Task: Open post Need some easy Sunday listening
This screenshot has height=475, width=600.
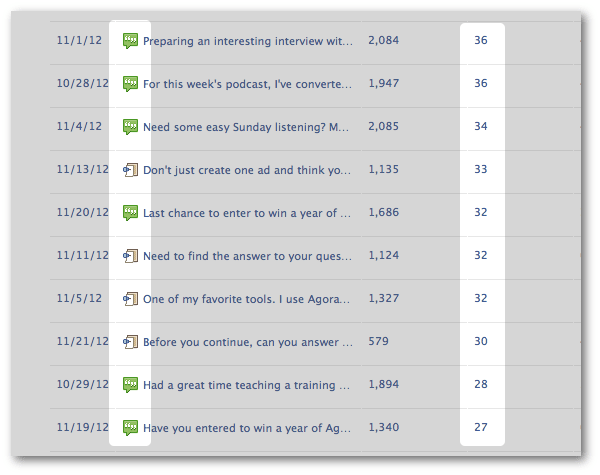Action: [x=246, y=127]
